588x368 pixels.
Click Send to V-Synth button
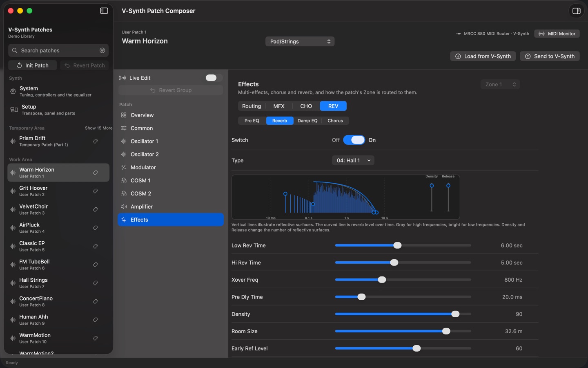pos(550,56)
